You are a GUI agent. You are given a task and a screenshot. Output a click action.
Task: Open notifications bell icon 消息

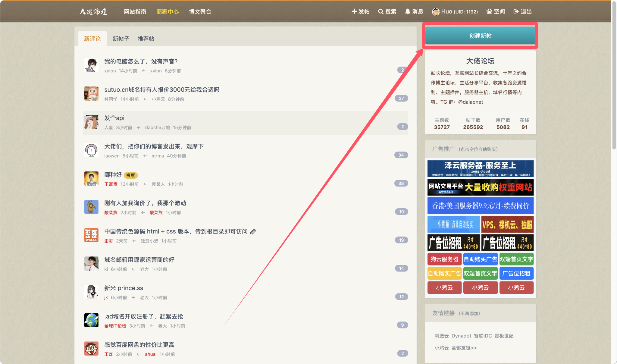point(408,11)
